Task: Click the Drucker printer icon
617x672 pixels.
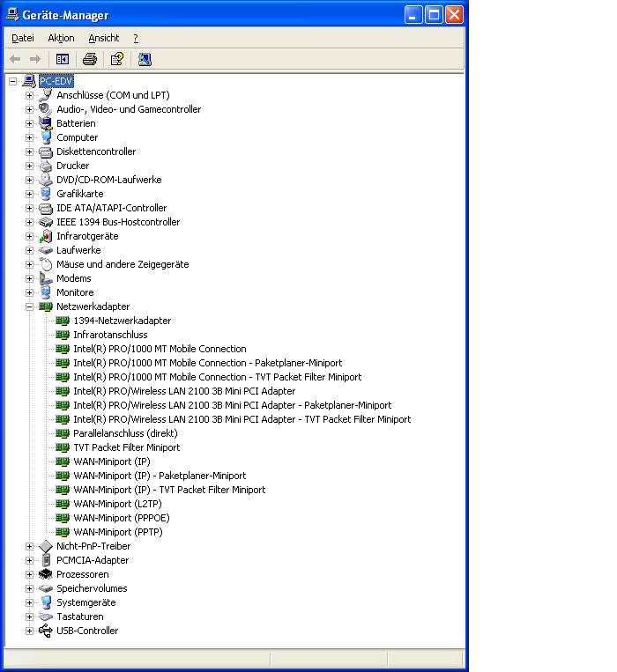Action: coord(46,166)
